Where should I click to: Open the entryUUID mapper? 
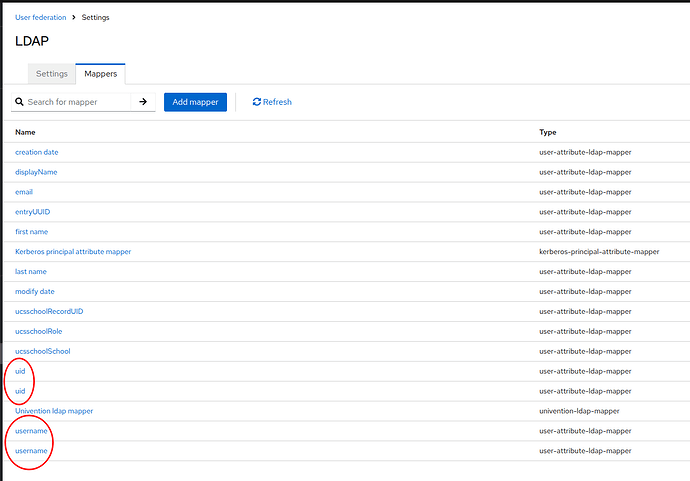coord(33,212)
